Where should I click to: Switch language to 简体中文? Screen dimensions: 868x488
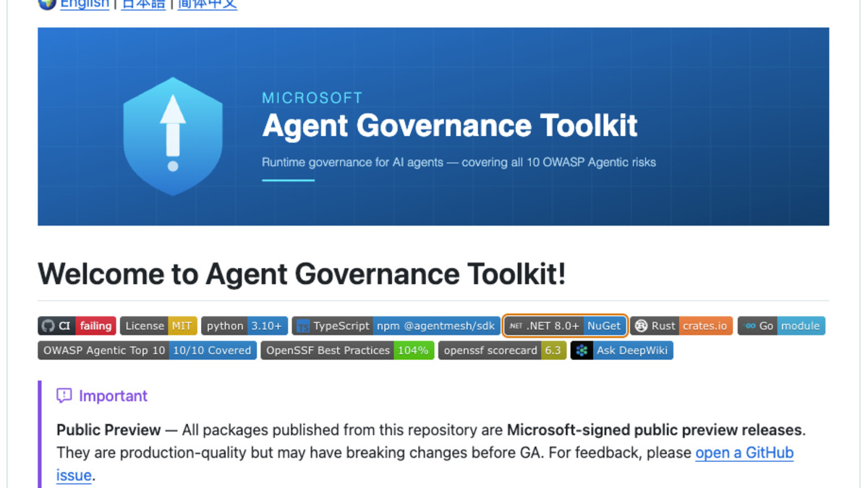coord(208,4)
